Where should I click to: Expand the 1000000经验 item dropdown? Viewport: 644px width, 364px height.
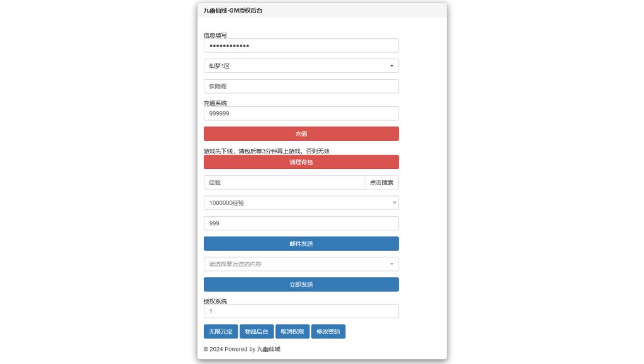tap(301, 203)
